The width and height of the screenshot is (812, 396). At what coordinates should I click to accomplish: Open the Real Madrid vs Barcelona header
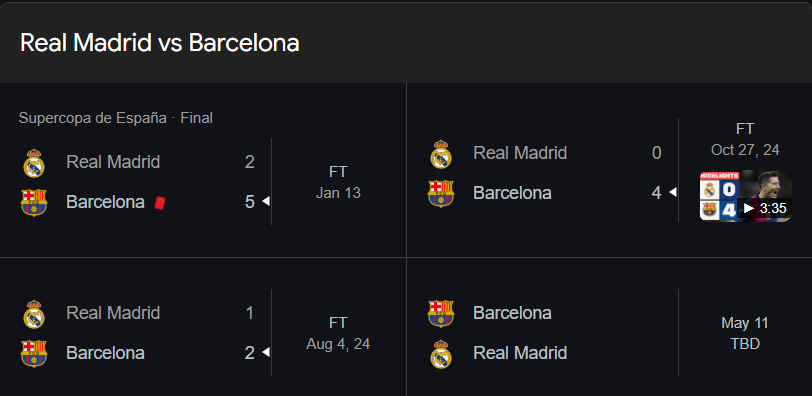click(x=160, y=43)
